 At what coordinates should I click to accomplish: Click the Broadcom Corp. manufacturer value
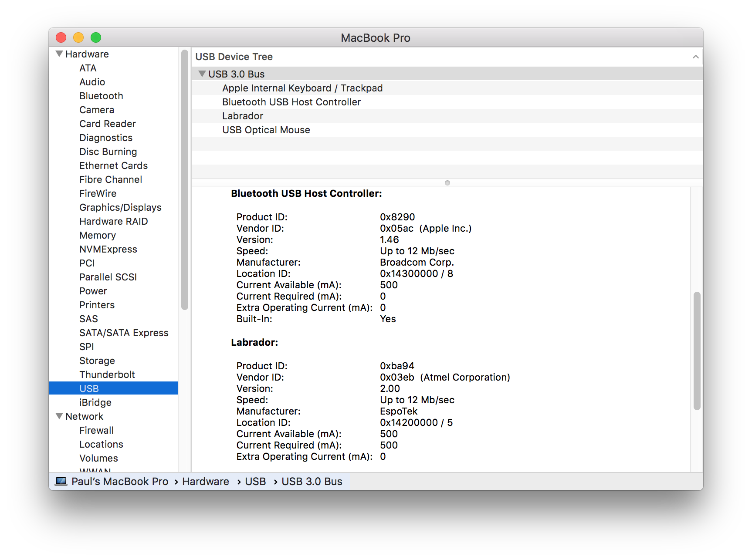[417, 263]
